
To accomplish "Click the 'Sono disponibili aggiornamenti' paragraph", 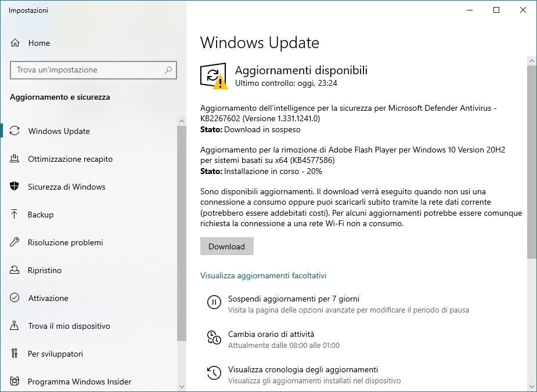I will click(361, 207).
